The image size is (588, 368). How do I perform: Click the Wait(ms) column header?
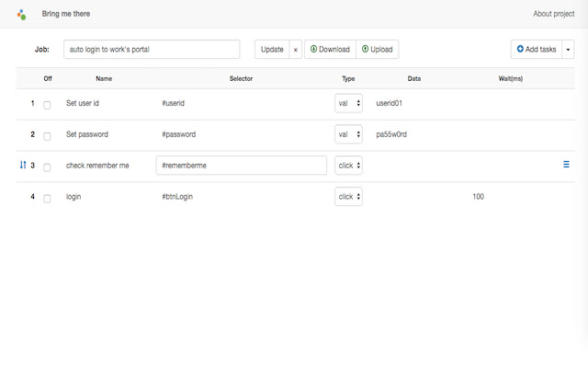(511, 78)
